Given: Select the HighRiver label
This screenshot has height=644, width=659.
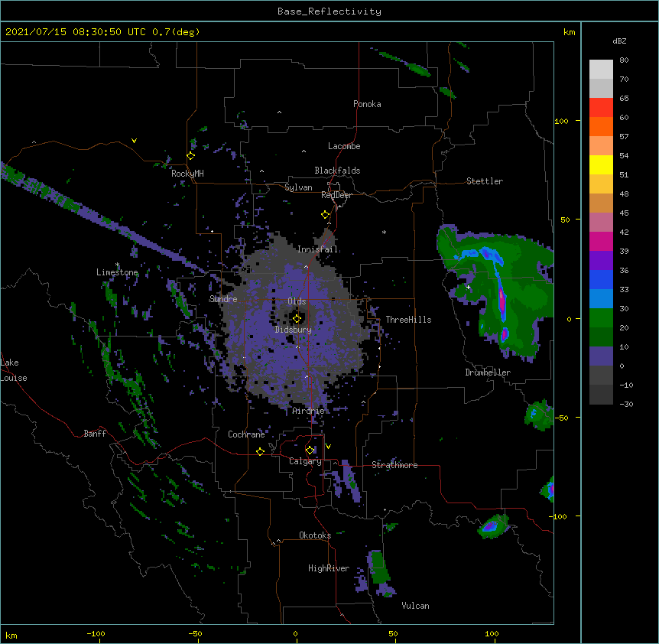Looking at the screenshot, I should pyautogui.click(x=329, y=568).
